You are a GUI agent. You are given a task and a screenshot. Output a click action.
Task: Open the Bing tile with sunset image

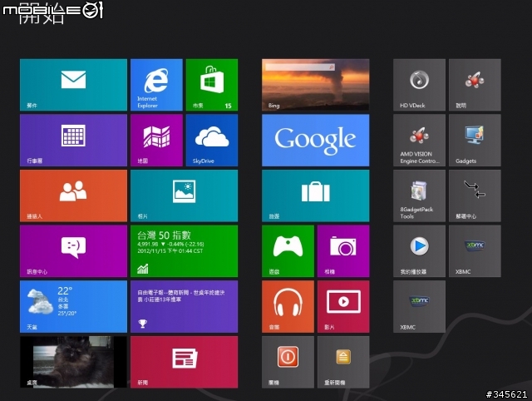coord(316,85)
